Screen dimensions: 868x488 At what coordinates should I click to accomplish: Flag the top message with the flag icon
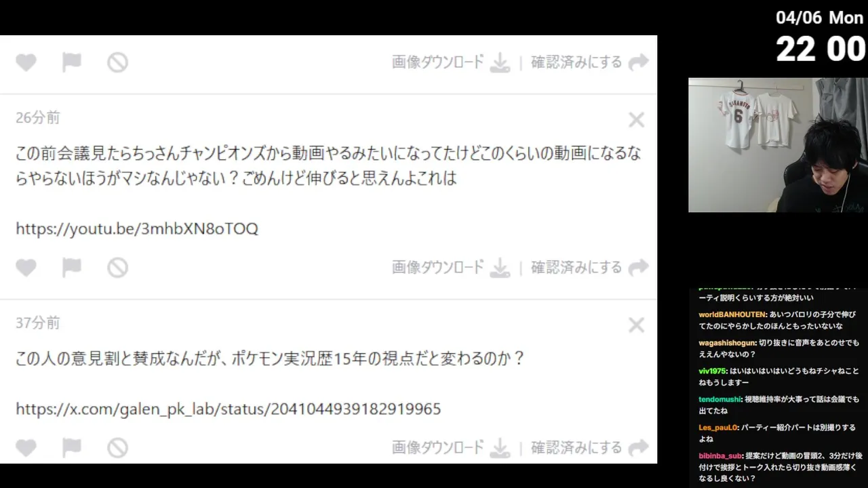tap(71, 62)
